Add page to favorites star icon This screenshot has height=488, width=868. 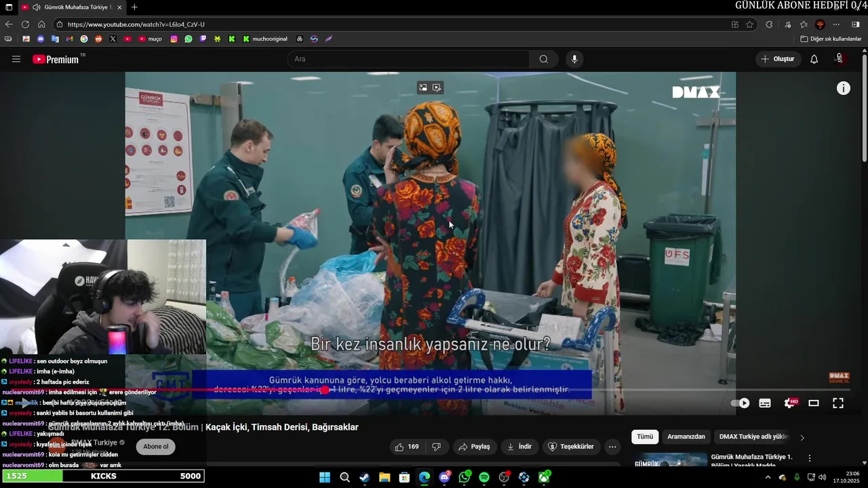749,24
